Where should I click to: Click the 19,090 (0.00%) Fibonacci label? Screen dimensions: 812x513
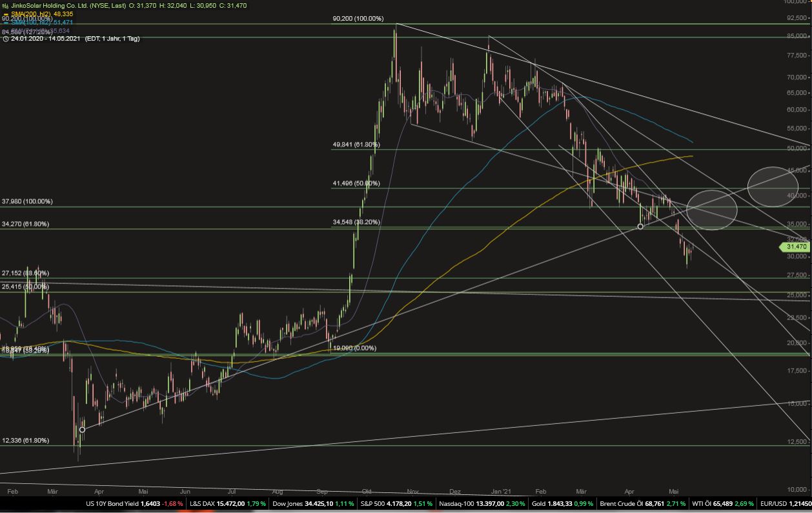click(x=354, y=348)
